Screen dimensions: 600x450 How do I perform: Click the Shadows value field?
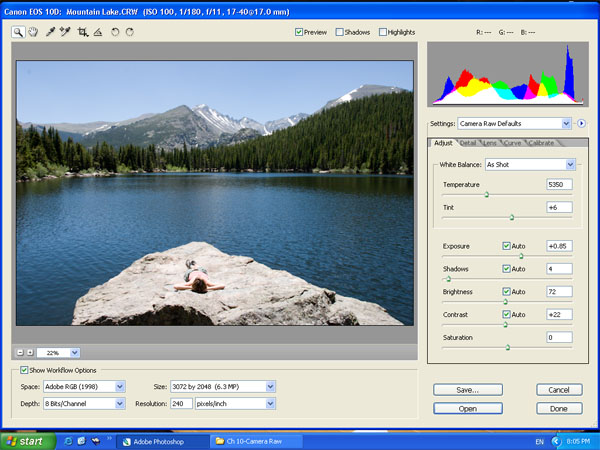pos(559,269)
